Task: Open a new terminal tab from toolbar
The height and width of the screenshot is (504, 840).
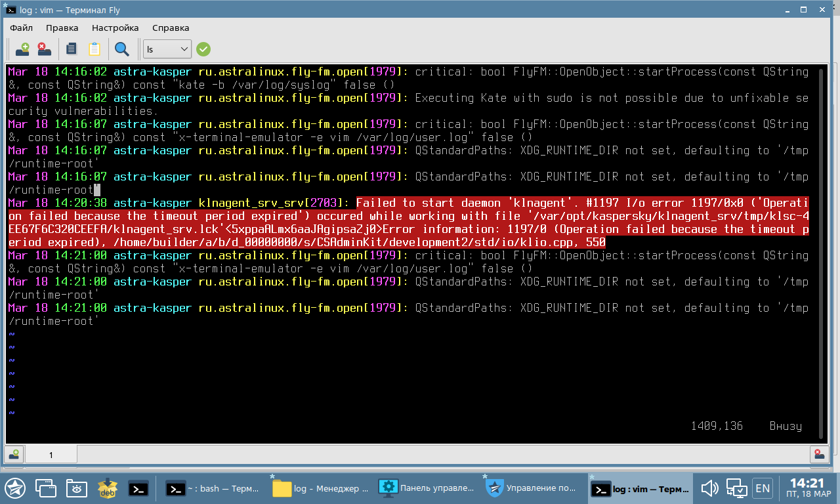Action: point(22,49)
